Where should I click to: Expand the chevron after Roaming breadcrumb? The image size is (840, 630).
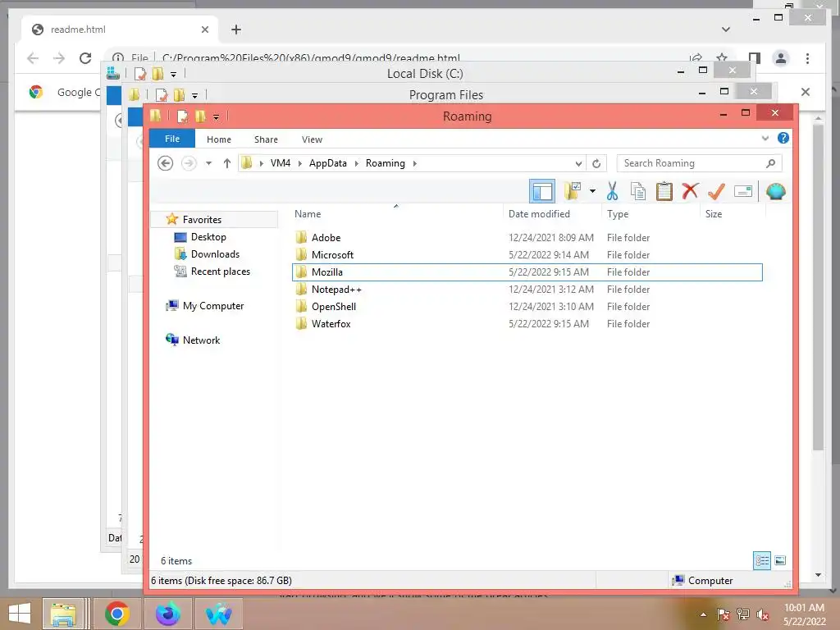(414, 163)
